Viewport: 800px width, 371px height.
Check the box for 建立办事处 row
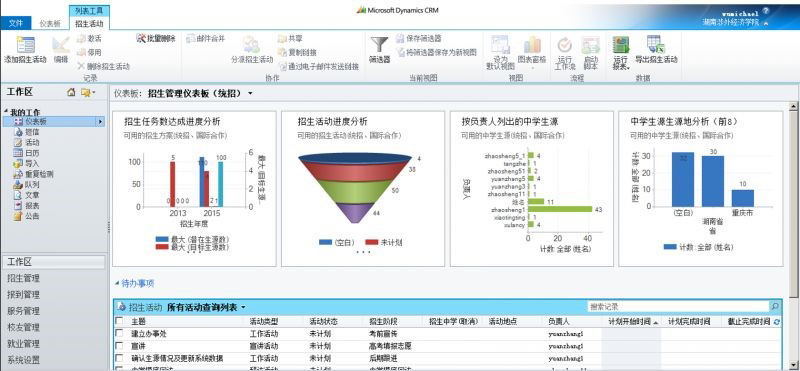pos(119,333)
